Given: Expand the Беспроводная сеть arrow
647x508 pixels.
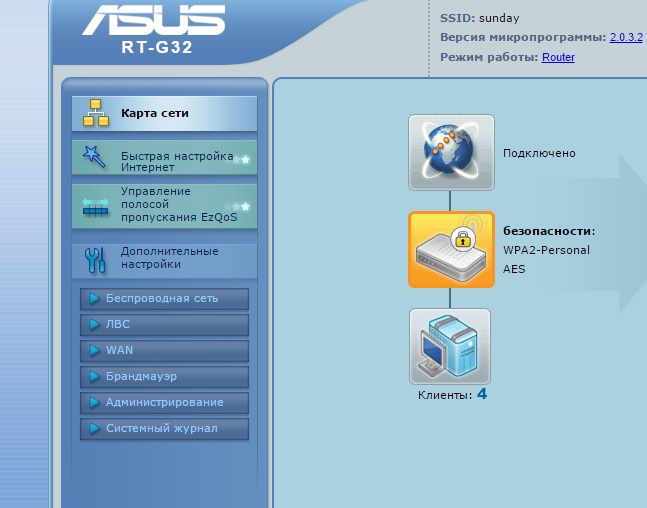Looking at the screenshot, I should coord(94,298).
